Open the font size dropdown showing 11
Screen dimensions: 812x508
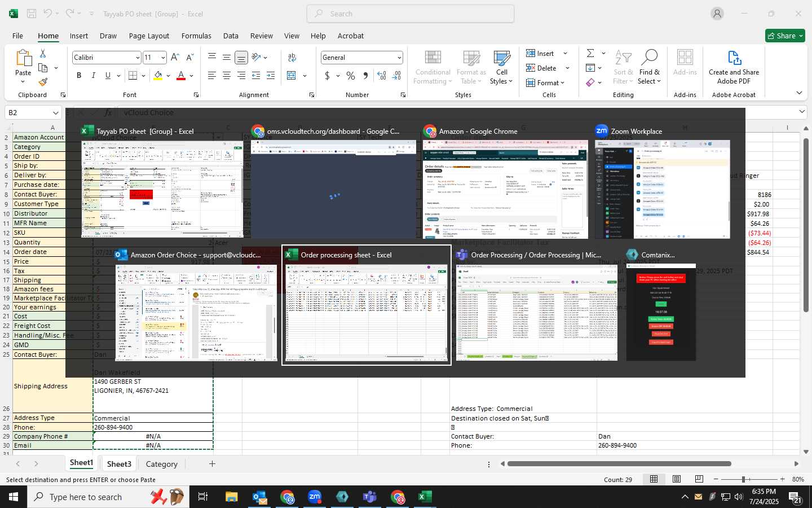click(163, 58)
